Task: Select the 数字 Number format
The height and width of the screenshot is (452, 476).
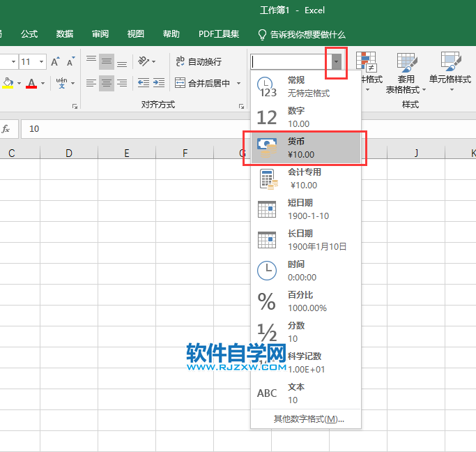Action: click(306, 117)
